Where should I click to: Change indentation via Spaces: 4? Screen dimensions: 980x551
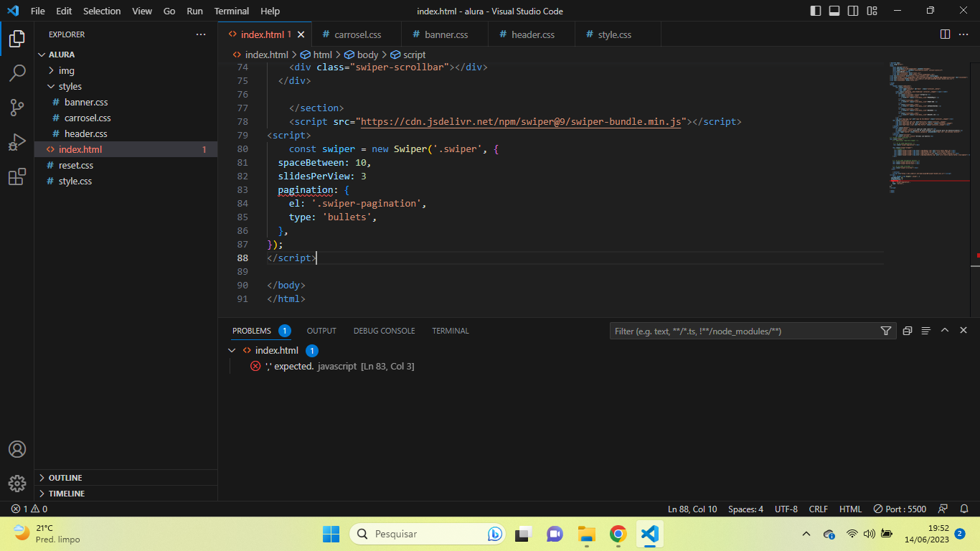click(746, 509)
